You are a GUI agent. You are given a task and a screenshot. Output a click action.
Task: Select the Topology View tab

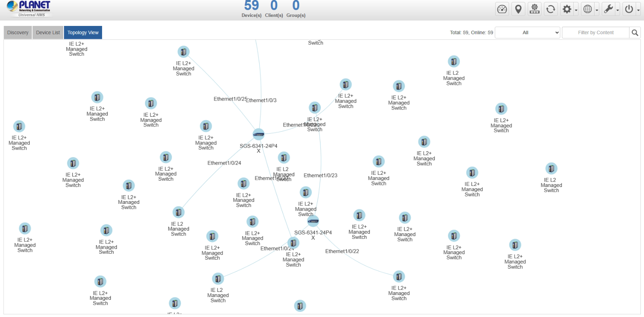83,33
